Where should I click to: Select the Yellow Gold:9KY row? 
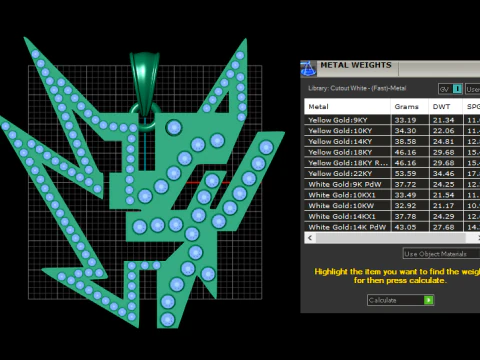pos(392,120)
